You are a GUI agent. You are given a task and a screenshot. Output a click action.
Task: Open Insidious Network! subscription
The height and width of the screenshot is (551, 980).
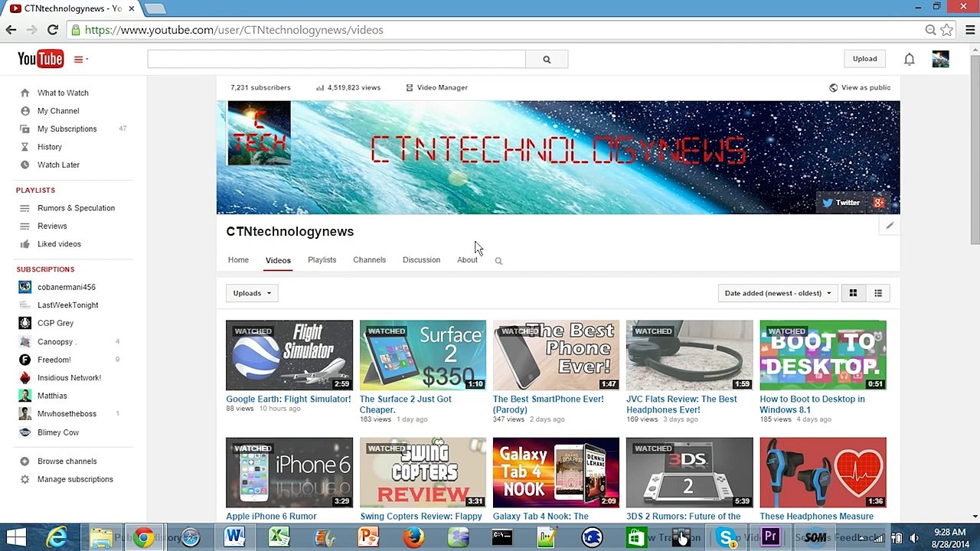click(69, 377)
